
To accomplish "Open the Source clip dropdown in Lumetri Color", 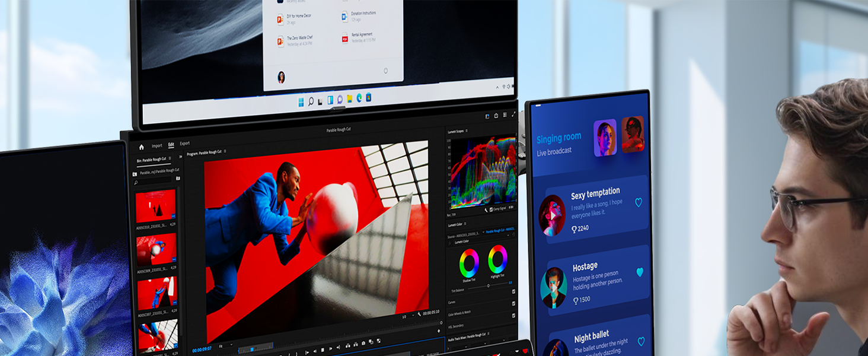I will (465, 234).
